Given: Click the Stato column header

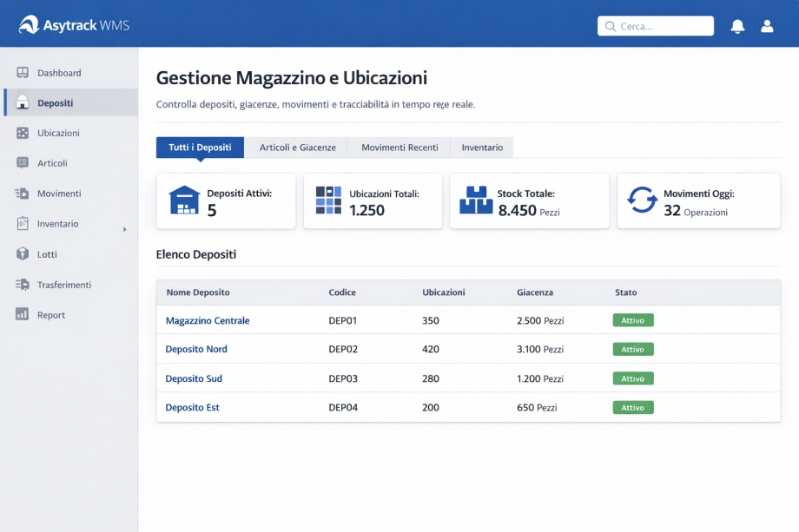Looking at the screenshot, I should (626, 292).
